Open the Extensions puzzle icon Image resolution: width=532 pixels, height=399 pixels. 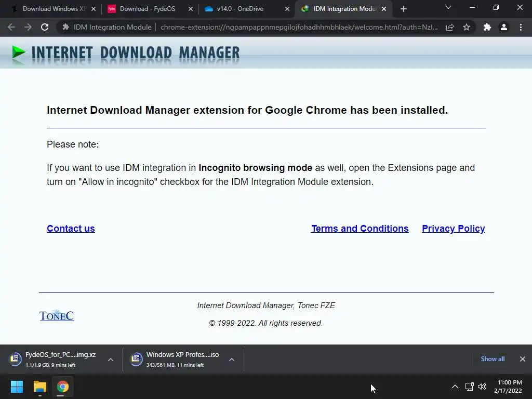pos(487,27)
